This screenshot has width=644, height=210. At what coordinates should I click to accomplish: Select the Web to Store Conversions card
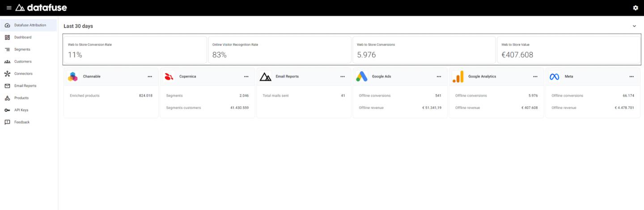point(424,50)
